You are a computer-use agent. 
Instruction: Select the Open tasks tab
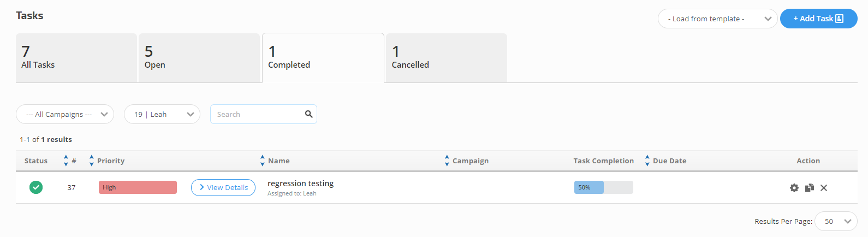pyautogui.click(x=199, y=58)
